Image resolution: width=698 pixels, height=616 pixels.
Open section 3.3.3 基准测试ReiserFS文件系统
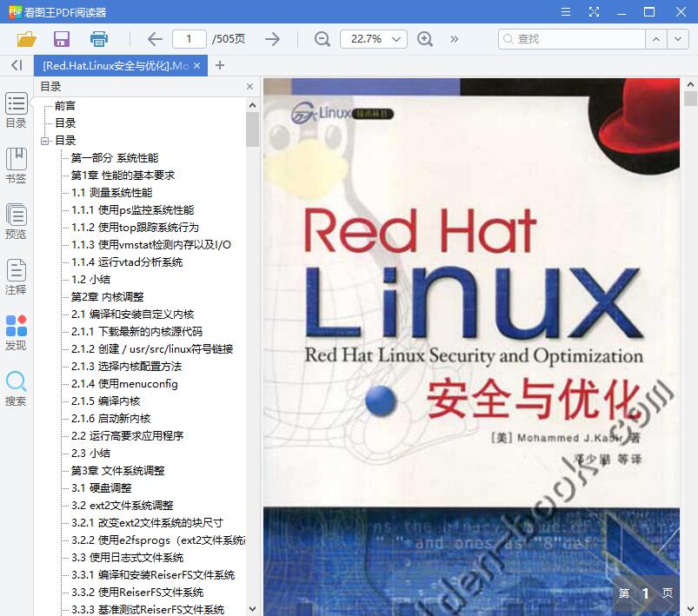[x=148, y=609]
